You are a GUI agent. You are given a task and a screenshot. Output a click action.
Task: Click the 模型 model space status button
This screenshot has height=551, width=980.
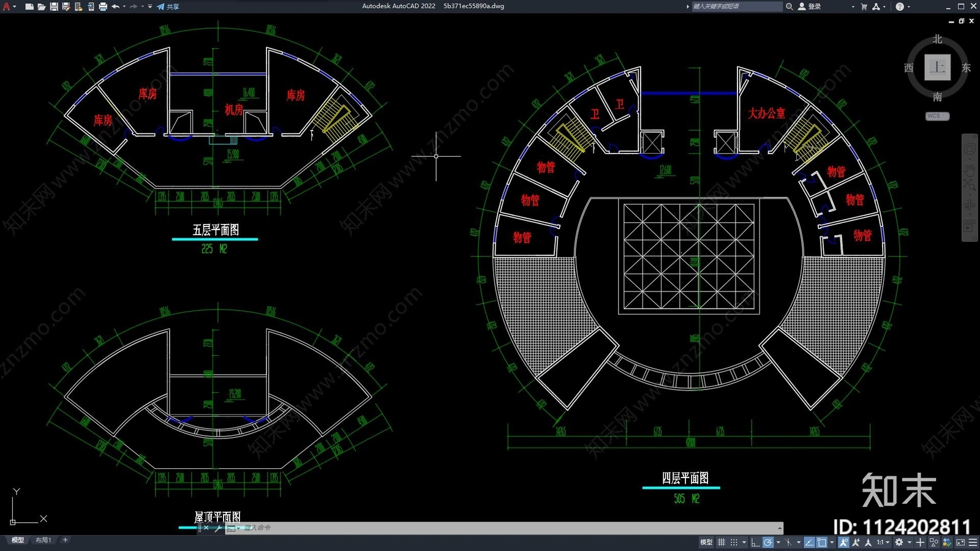tap(706, 542)
